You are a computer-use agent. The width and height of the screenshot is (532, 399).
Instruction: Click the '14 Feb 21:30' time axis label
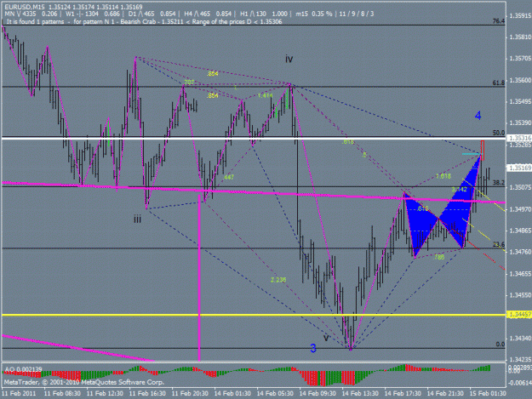[445, 393]
